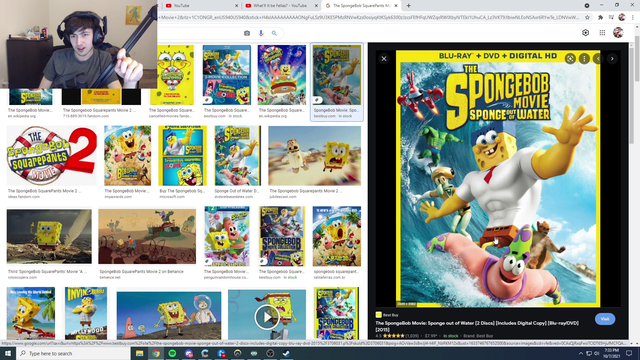The height and width of the screenshot is (360, 640).
Task: Open Steam from the taskbar
Action: tap(286, 353)
